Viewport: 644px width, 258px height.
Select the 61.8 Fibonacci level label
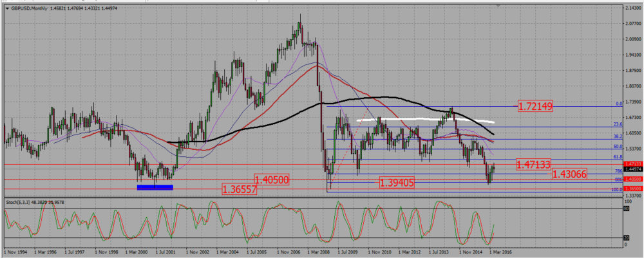618,157
